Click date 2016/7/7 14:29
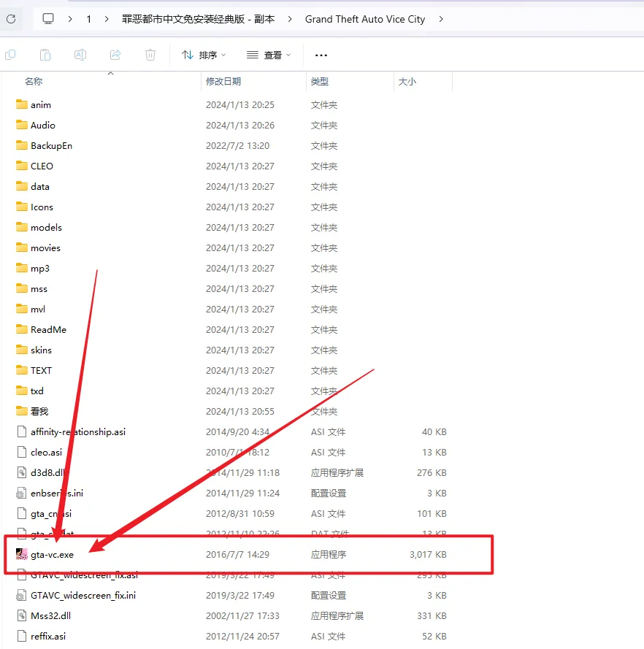644x649 pixels. [x=237, y=555]
